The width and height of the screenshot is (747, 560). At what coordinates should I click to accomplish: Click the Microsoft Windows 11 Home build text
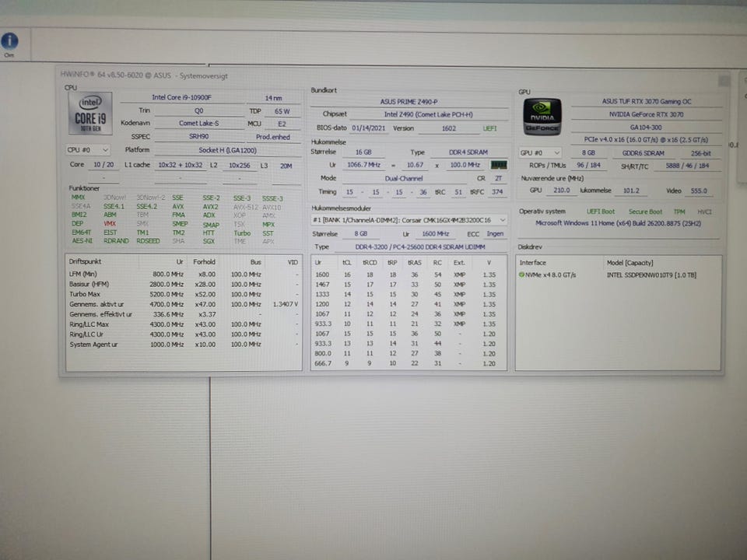(x=619, y=223)
